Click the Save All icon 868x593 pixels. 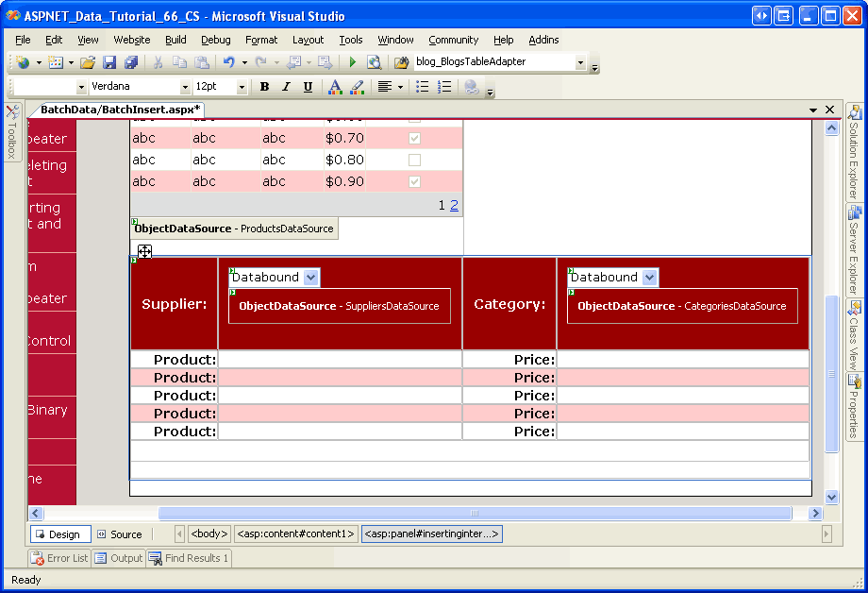[x=130, y=62]
